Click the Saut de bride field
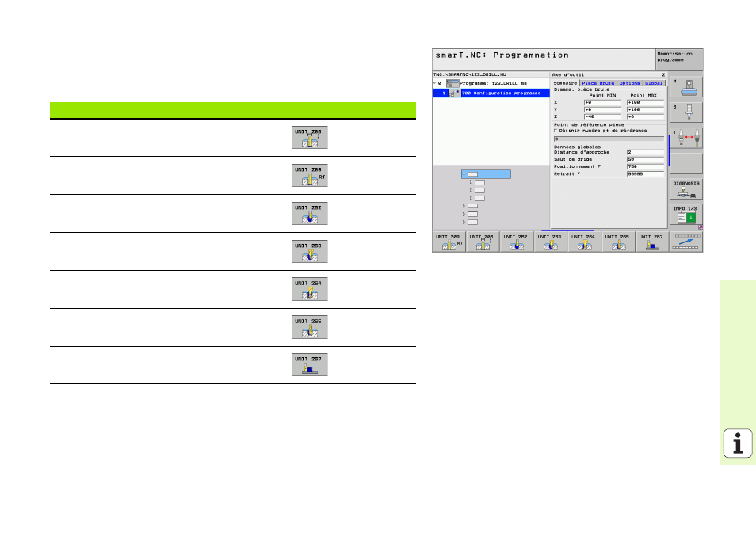 [x=645, y=159]
